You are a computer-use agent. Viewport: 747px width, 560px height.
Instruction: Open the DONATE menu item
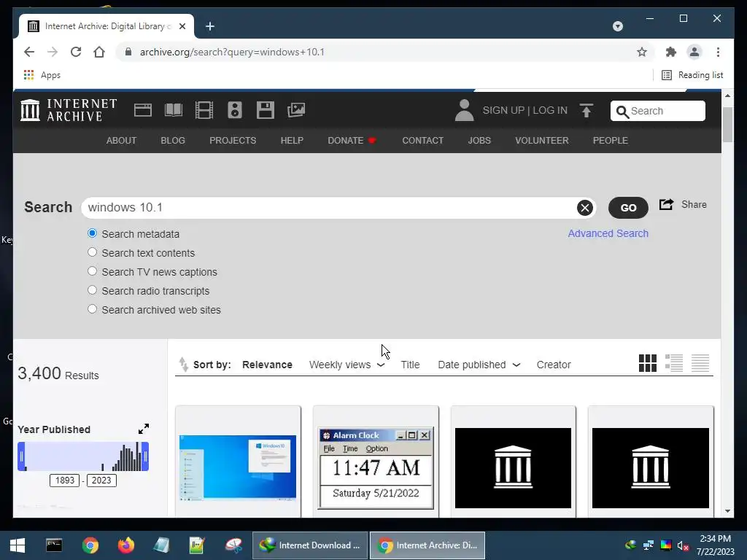click(x=352, y=141)
